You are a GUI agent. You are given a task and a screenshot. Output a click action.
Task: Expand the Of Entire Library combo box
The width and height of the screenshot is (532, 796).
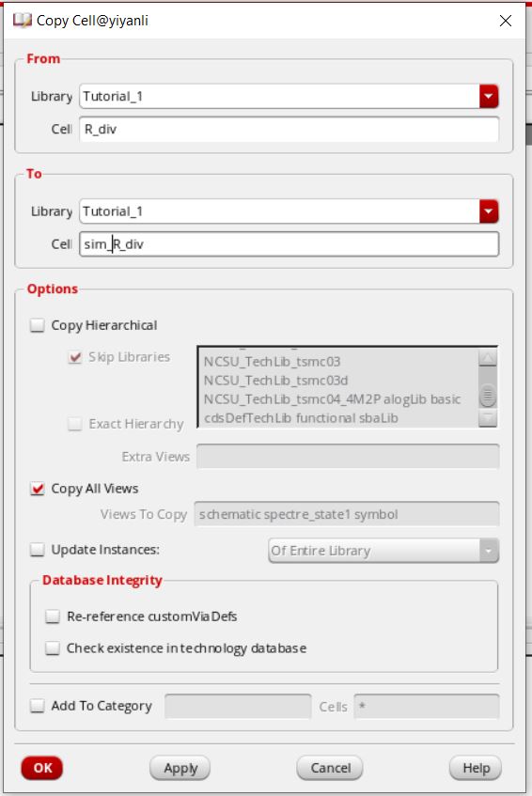coord(383,551)
